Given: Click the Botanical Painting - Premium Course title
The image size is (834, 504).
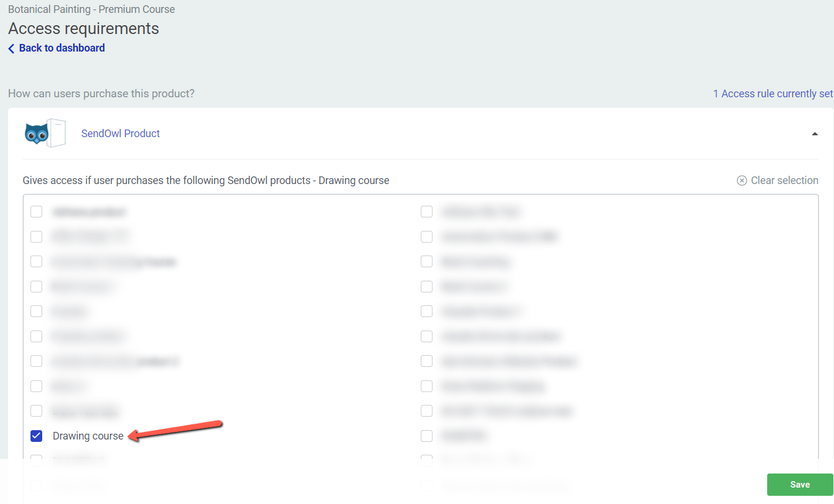Looking at the screenshot, I should coord(91,9).
